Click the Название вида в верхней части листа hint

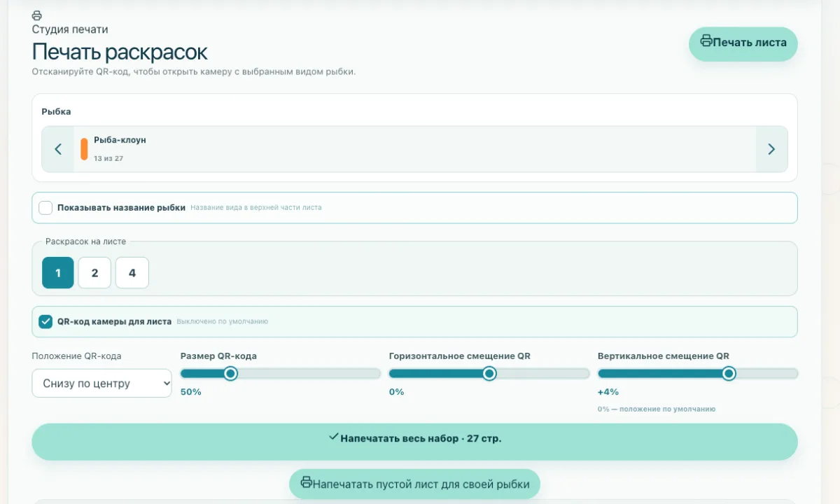[x=256, y=208]
